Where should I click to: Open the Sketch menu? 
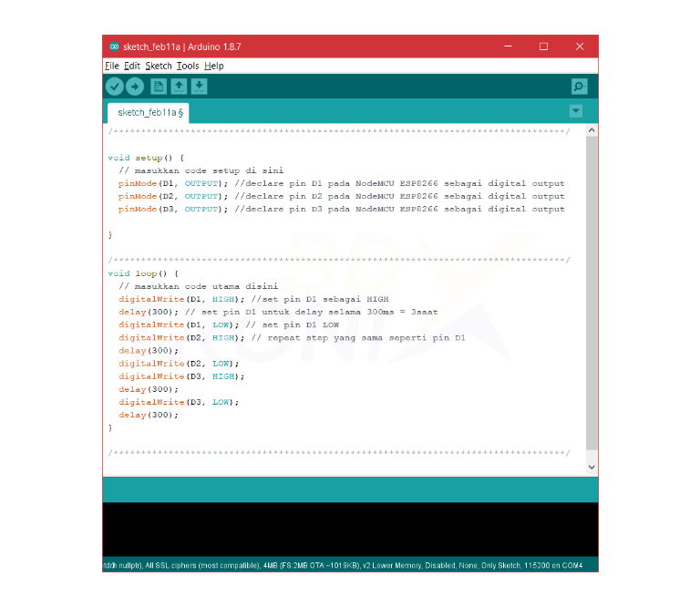(x=158, y=66)
